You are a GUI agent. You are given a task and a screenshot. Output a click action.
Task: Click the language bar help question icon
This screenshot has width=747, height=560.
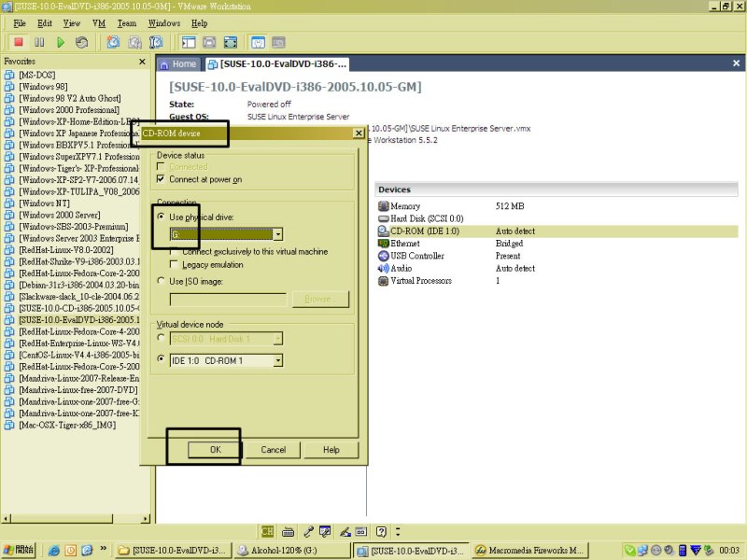click(x=381, y=531)
